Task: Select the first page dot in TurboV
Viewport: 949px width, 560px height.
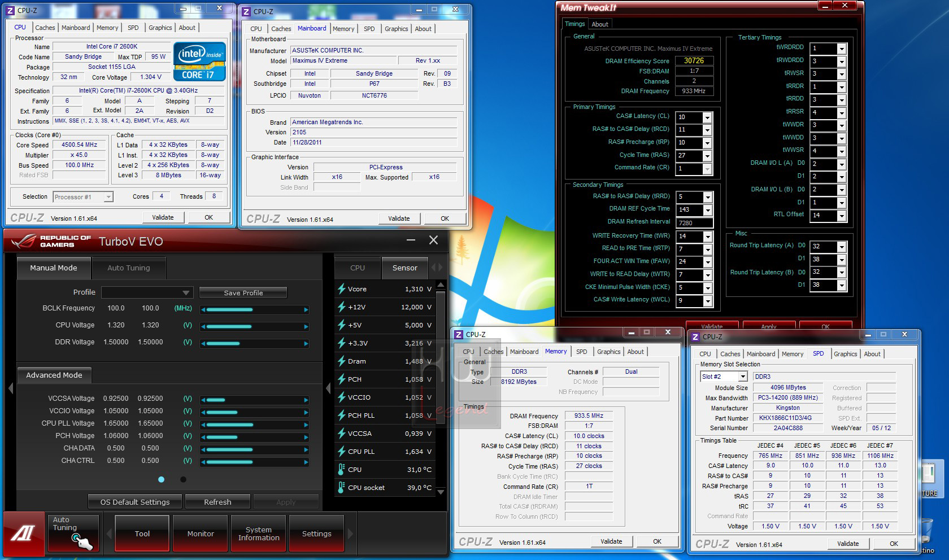Action: coord(162,479)
